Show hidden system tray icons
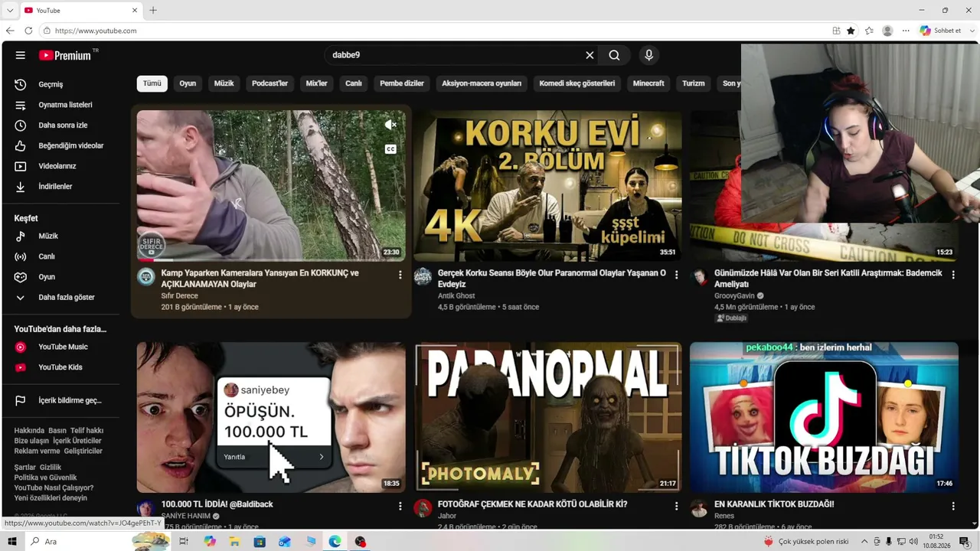Image resolution: width=980 pixels, height=551 pixels. 864,542
